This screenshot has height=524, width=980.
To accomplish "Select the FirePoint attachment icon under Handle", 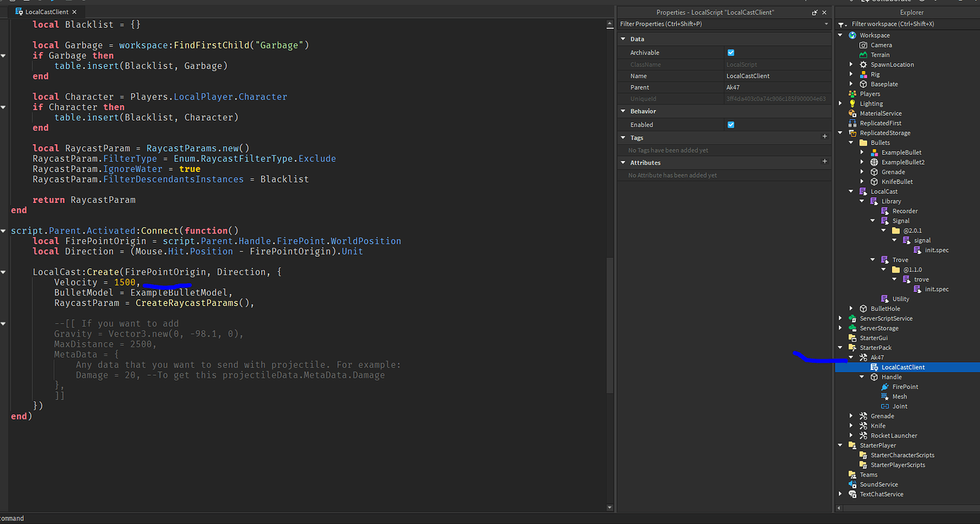I will click(885, 386).
